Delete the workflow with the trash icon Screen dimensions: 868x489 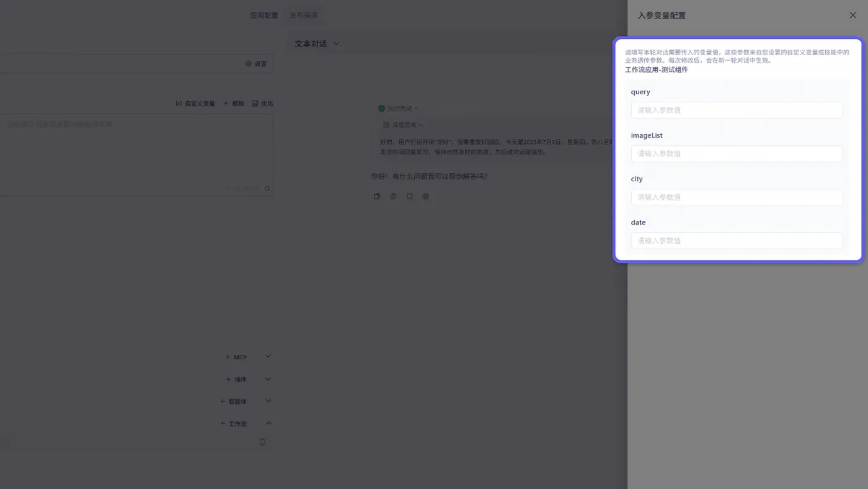(262, 442)
